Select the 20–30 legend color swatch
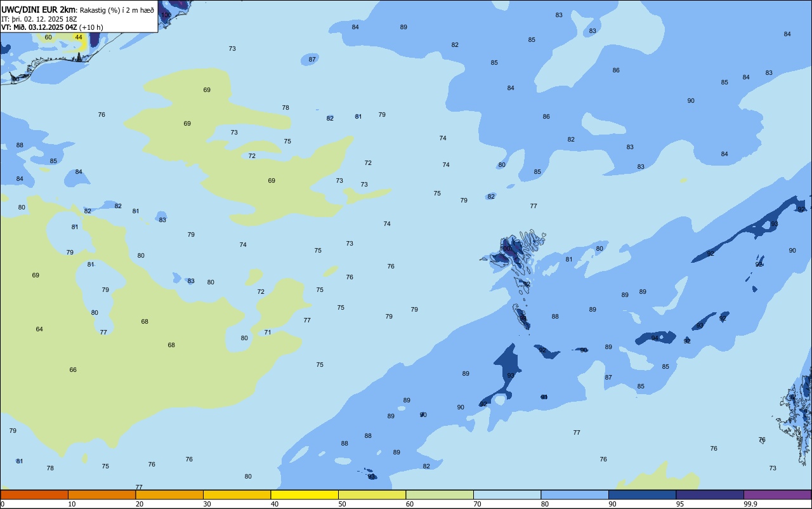812x509 pixels. pyautogui.click(x=169, y=494)
